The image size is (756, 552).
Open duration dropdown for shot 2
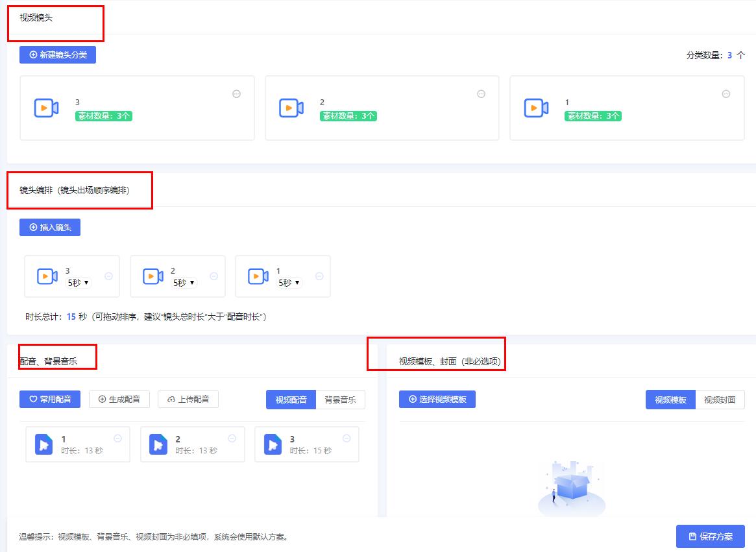(184, 283)
